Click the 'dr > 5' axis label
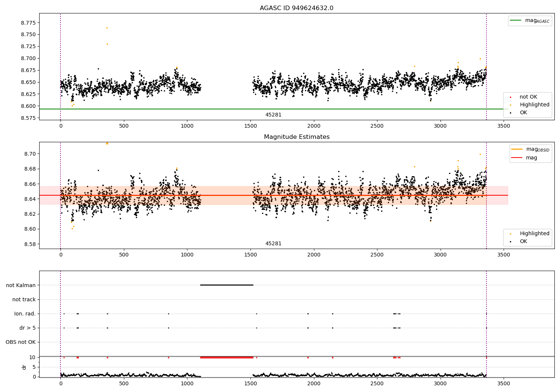The image size is (560, 392). (28, 328)
